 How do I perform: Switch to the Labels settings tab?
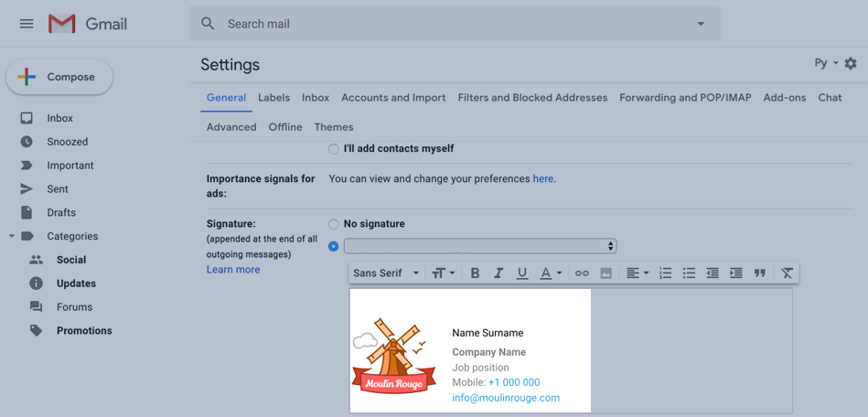[x=274, y=98]
